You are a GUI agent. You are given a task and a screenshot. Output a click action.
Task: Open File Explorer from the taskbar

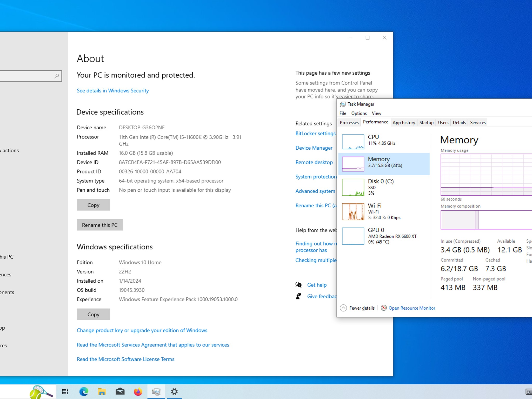[x=102, y=391]
